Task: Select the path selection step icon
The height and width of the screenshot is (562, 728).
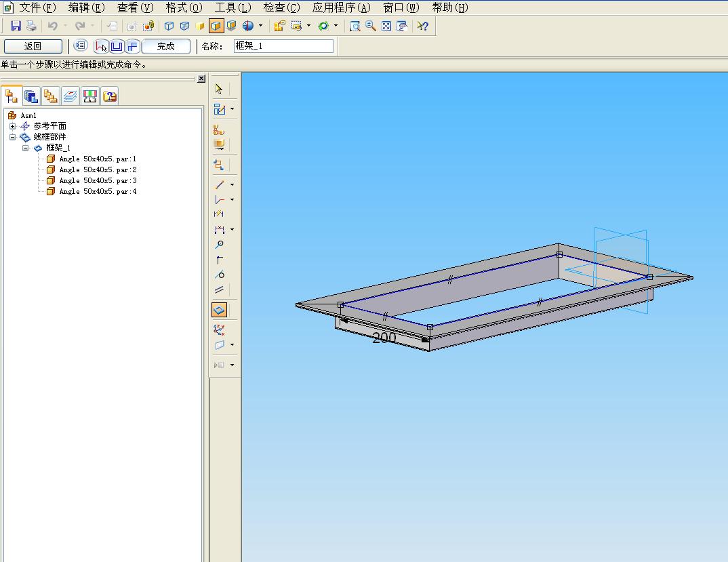Action: tap(101, 46)
